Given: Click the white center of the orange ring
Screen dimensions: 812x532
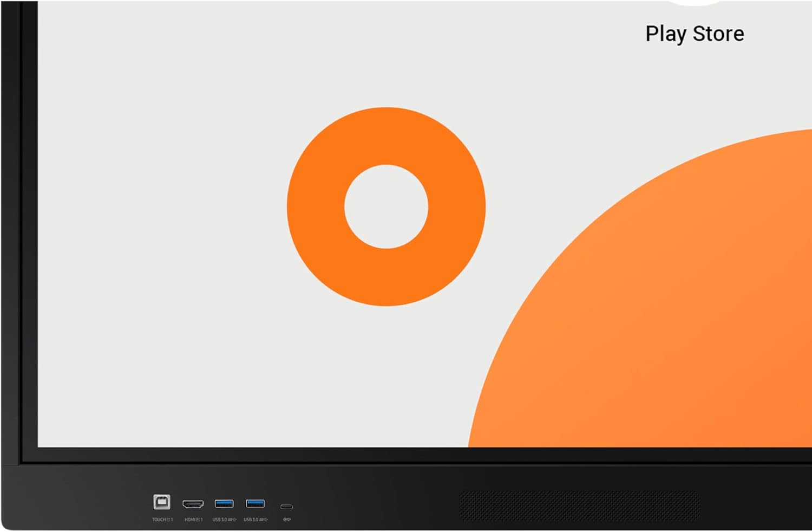Looking at the screenshot, I should tap(386, 206).
